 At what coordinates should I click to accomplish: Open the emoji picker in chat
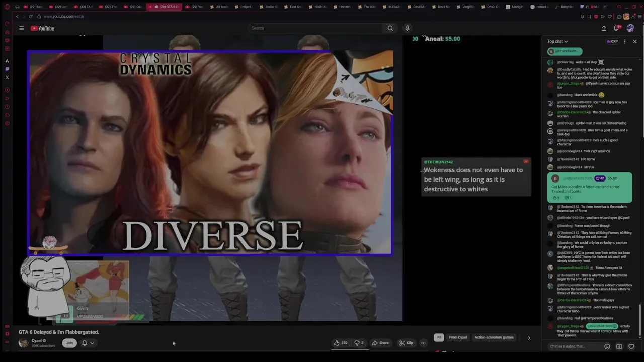pyautogui.click(x=607, y=346)
